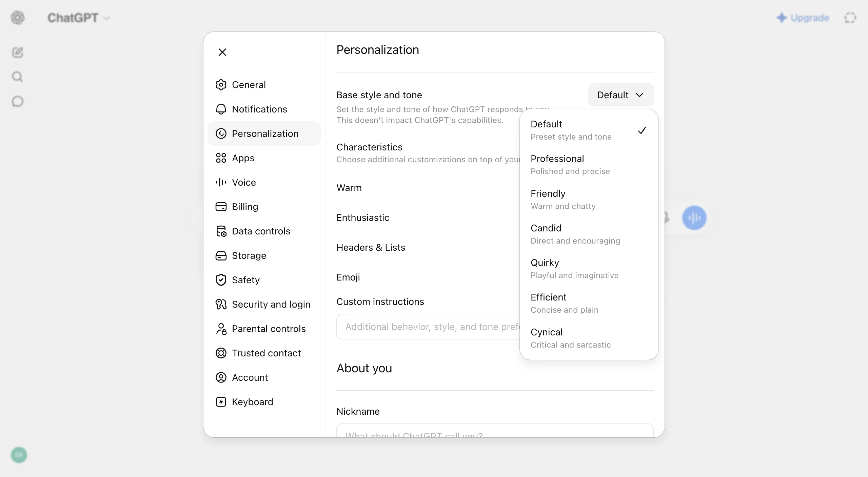Click the new chat compose icon
This screenshot has height=477, width=868.
[18, 52]
